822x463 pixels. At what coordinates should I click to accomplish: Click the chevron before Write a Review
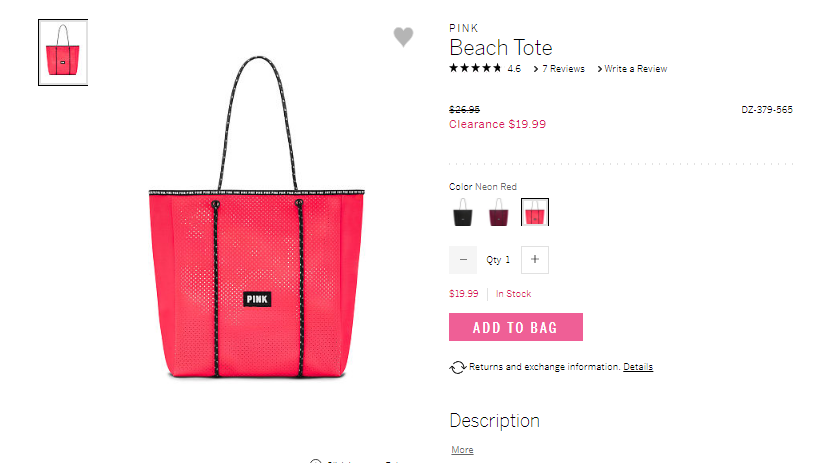(x=600, y=69)
